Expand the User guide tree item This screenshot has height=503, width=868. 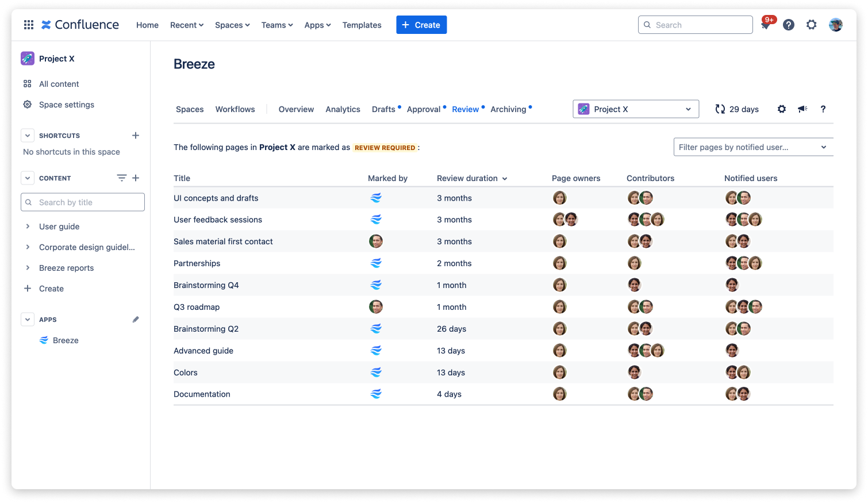[28, 226]
